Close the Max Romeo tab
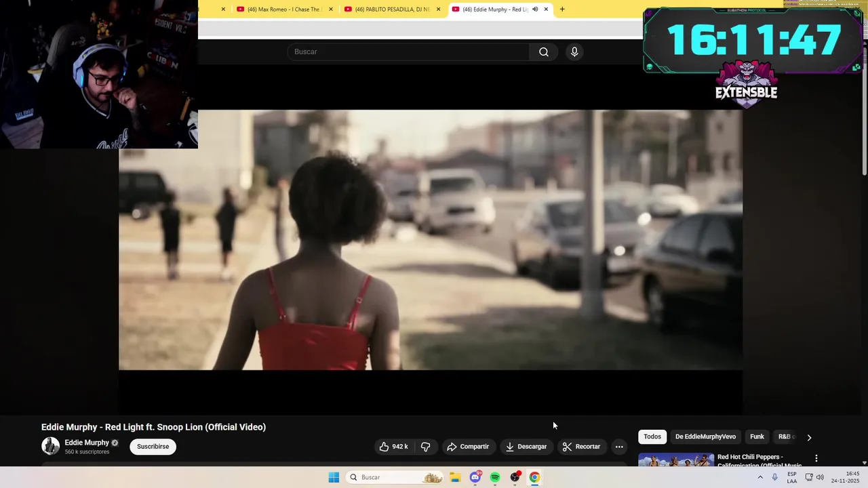868x488 pixels. coord(331,9)
